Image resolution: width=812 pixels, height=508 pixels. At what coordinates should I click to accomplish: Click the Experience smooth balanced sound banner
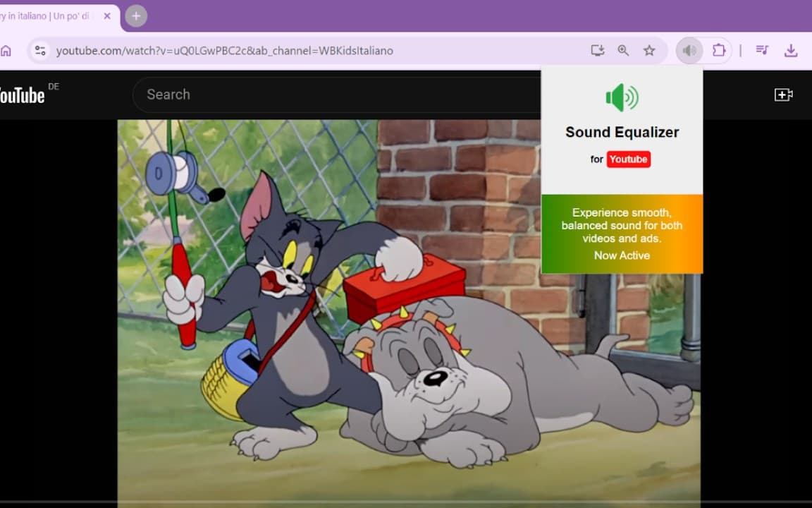tap(622, 234)
